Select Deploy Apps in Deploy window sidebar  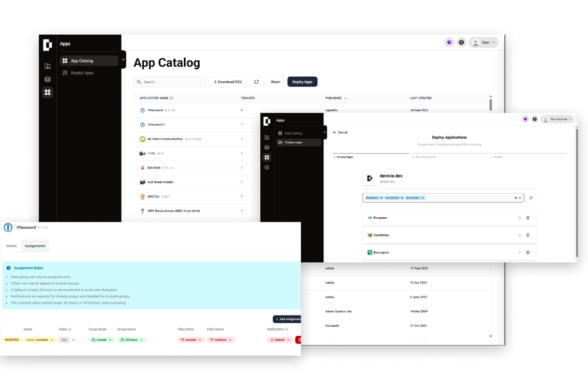299,142
